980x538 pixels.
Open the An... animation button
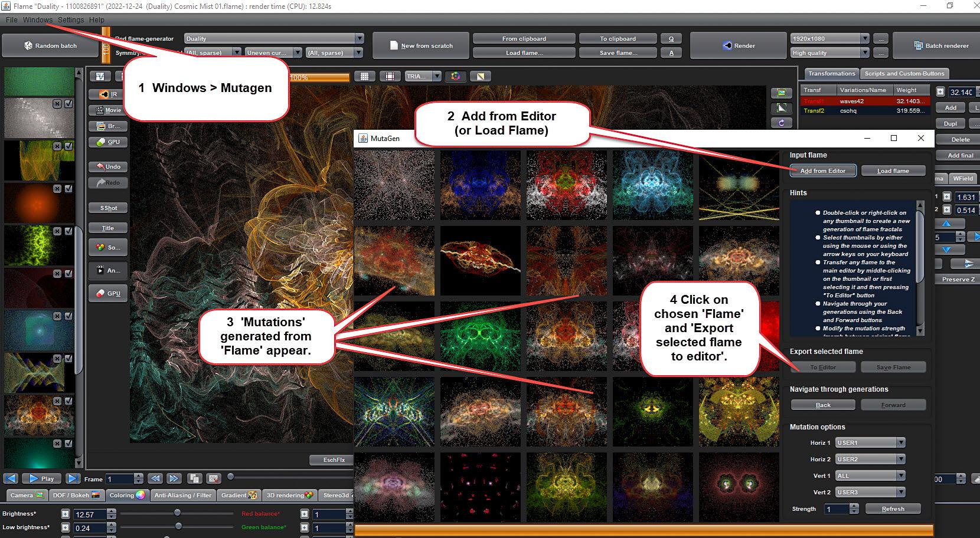(108, 271)
